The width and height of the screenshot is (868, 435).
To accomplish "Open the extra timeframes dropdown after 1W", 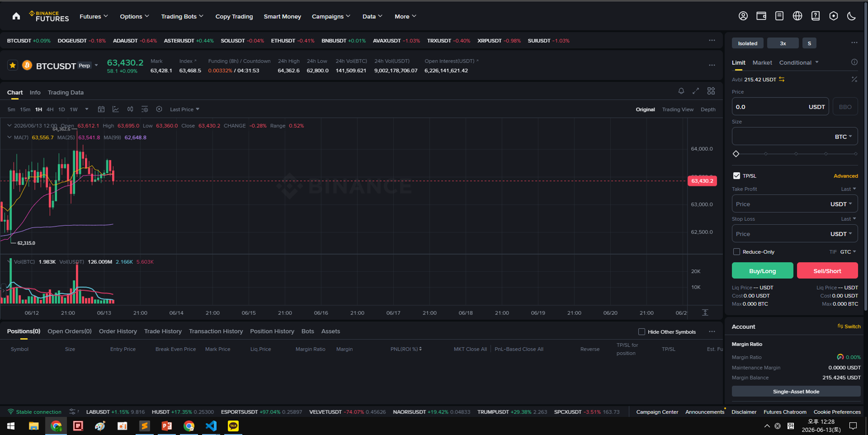I will coord(87,109).
